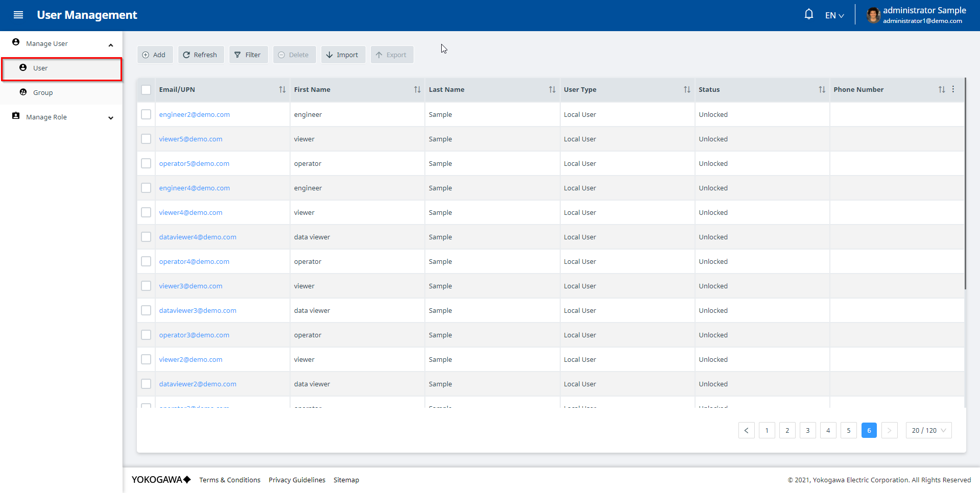Add a new user
Screen dimensions: 980x493
pos(155,55)
